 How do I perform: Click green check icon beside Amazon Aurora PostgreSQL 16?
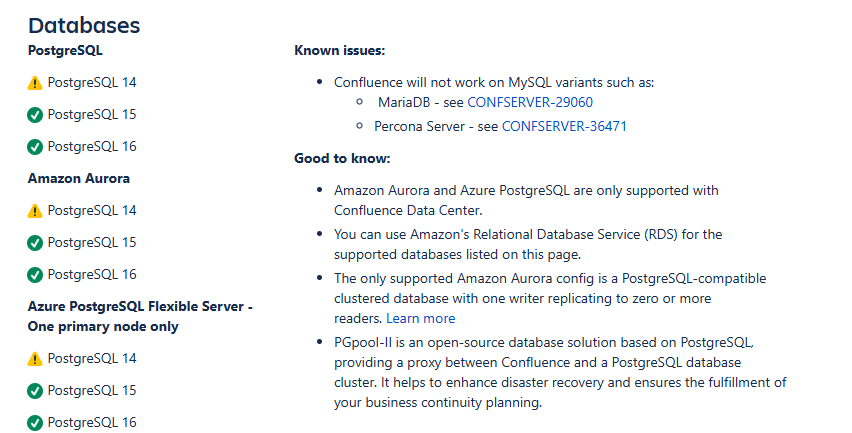click(35, 275)
